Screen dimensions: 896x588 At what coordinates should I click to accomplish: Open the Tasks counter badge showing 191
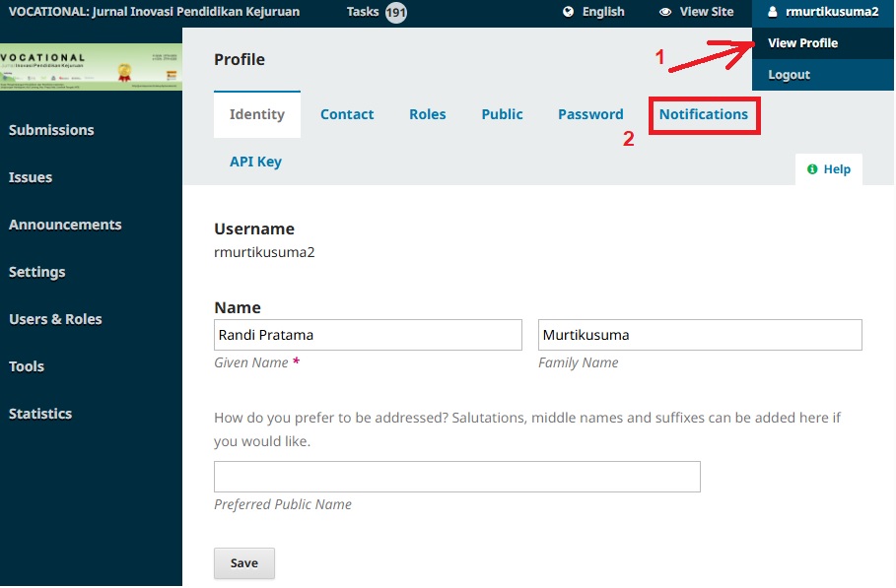point(396,13)
